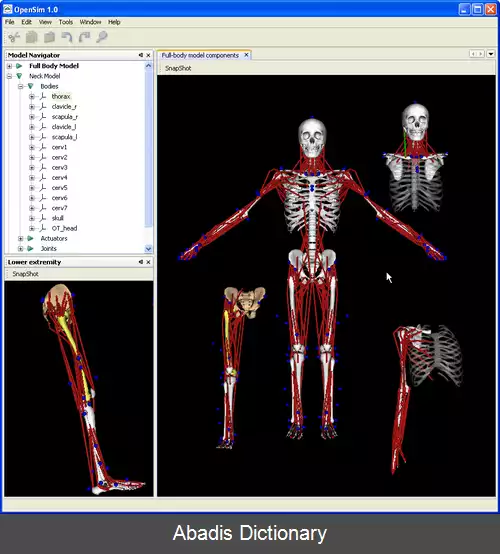The width and height of the screenshot is (500, 554).
Task: Select the Full-body model components tab
Action: coord(200,55)
